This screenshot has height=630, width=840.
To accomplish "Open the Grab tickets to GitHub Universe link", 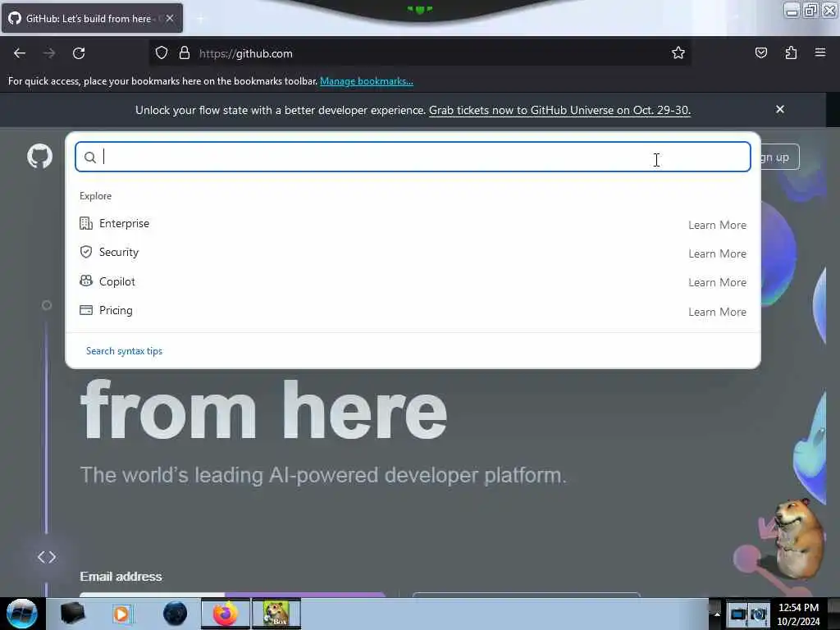I will (559, 110).
